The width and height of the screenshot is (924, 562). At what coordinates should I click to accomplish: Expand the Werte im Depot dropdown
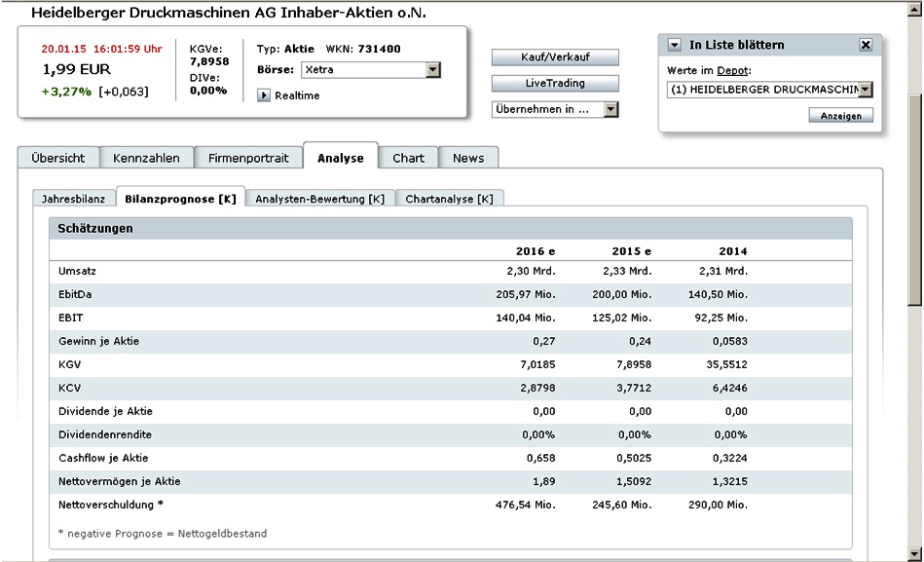tap(866, 90)
